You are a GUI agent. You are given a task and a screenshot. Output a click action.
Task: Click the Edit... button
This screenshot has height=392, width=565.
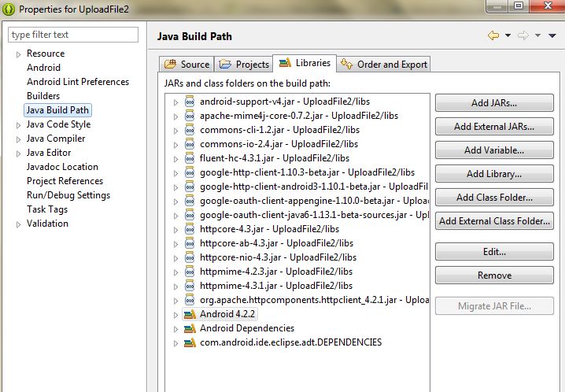click(x=494, y=251)
